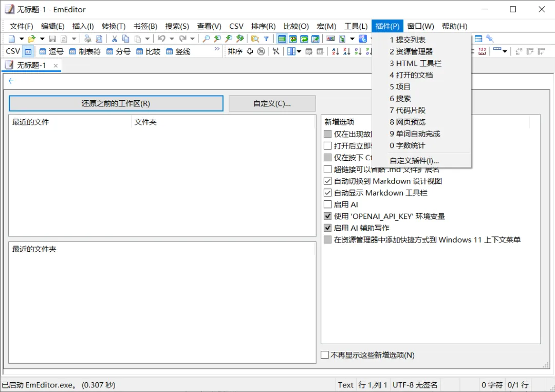Toggle 自动显示 Markdown 工具栏 checkbox
The height and width of the screenshot is (392, 555).
pos(327,193)
